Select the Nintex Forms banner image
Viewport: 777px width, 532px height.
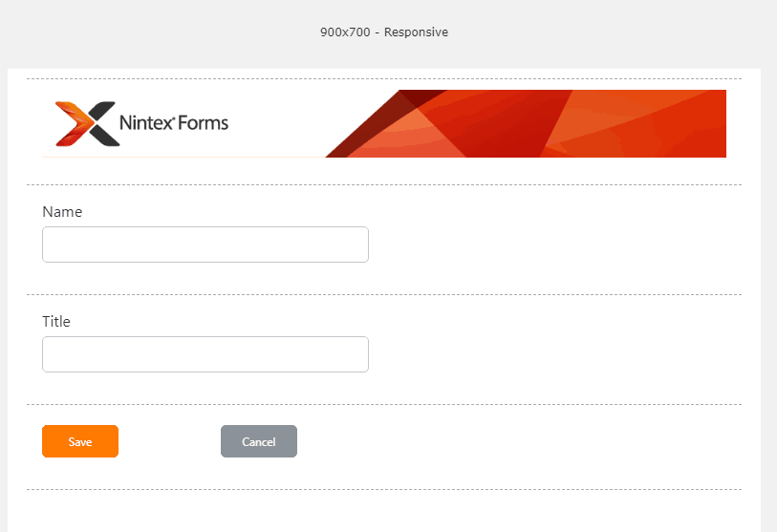[384, 124]
